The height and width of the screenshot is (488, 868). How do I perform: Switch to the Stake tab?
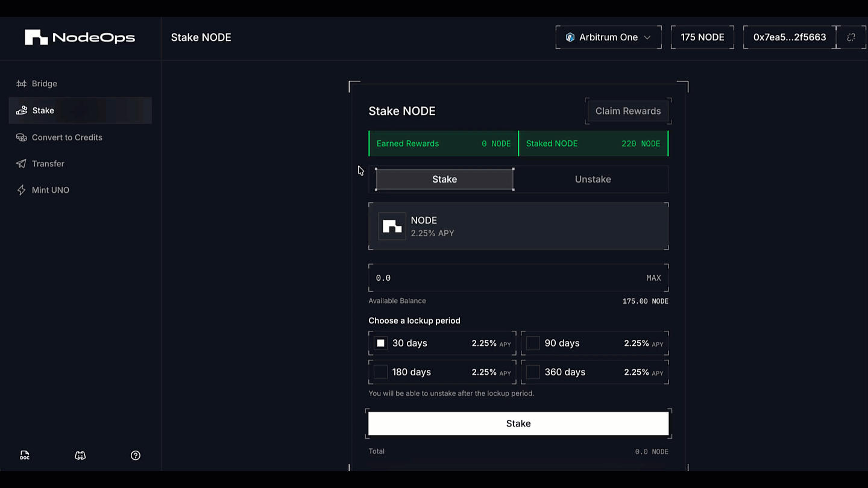click(445, 180)
